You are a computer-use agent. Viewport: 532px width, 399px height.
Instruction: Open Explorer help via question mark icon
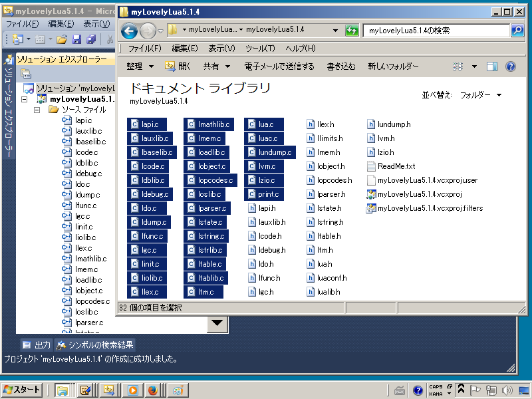coord(511,66)
